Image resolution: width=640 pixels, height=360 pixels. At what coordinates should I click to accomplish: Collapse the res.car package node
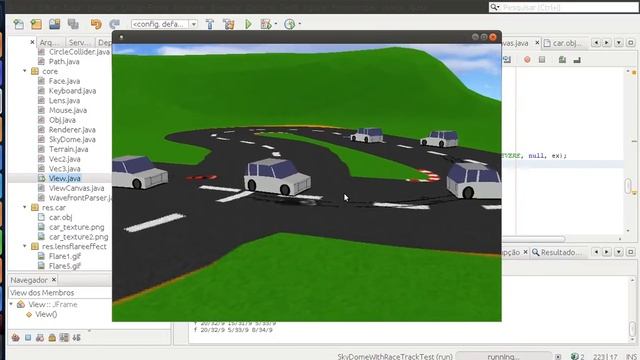click(x=24, y=207)
